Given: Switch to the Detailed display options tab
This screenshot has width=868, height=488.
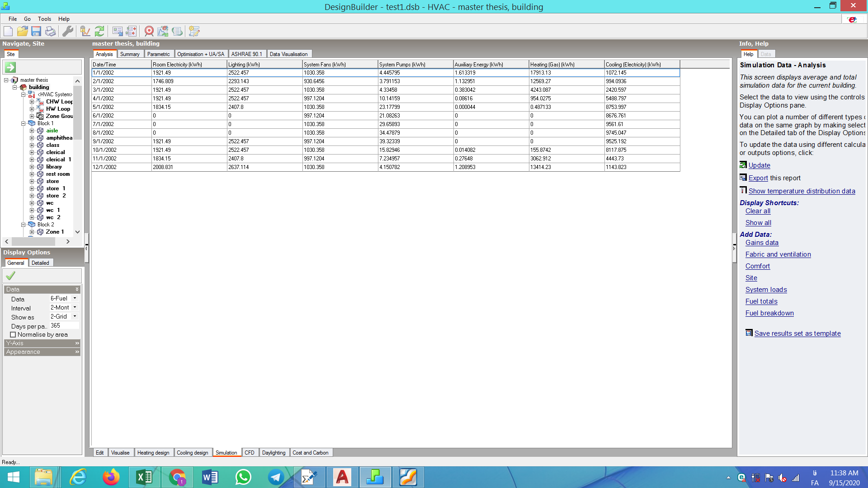Looking at the screenshot, I should point(40,263).
